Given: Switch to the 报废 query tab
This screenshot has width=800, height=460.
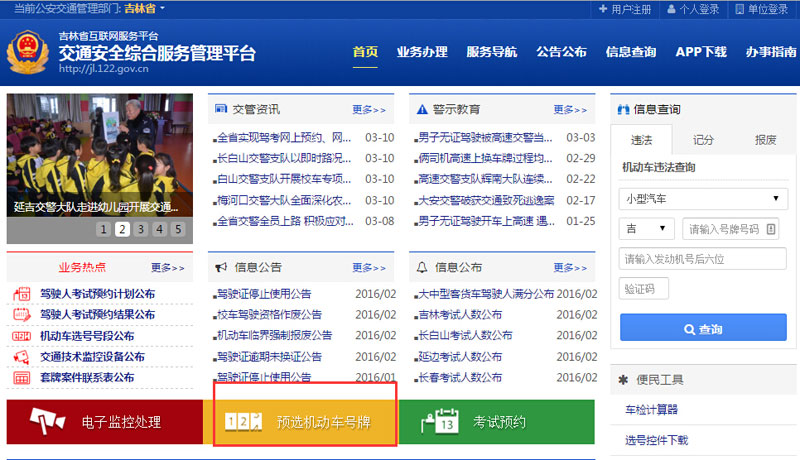Looking at the screenshot, I should pos(765,140).
